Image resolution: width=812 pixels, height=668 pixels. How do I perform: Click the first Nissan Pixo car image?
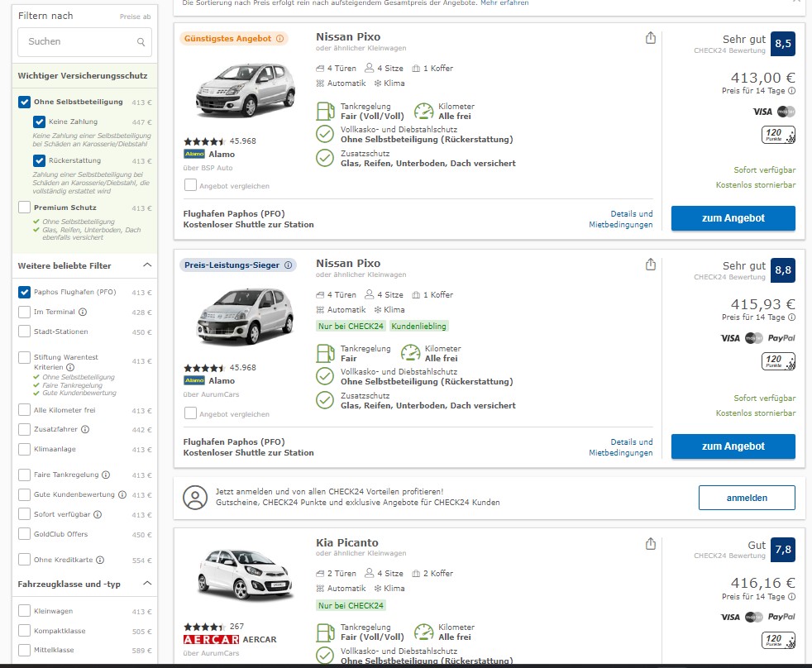point(246,90)
